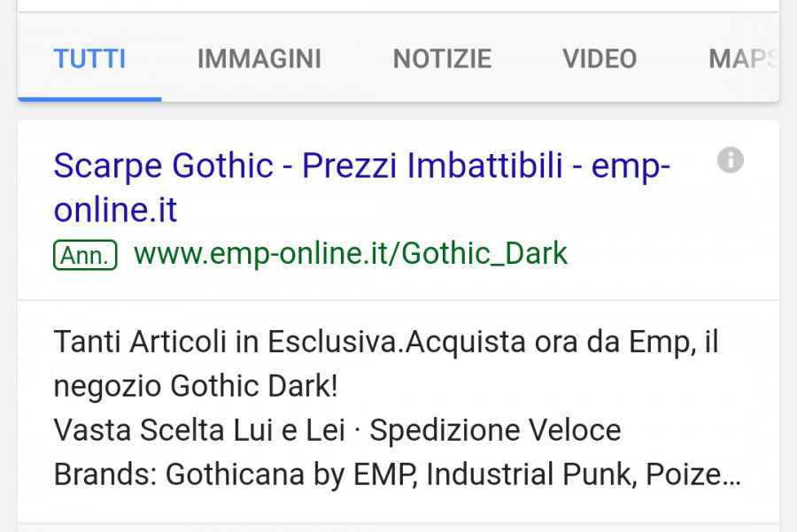This screenshot has height=532, width=797.
Task: Go to the VIDEO tab
Action: click(600, 59)
